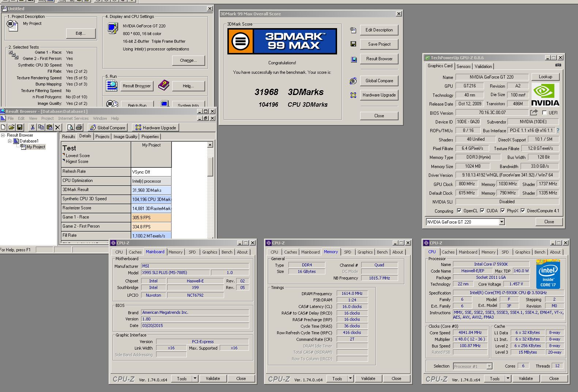Click the Help book icon in Run section
Image resolution: width=578 pixels, height=392 pixels.
point(164,85)
